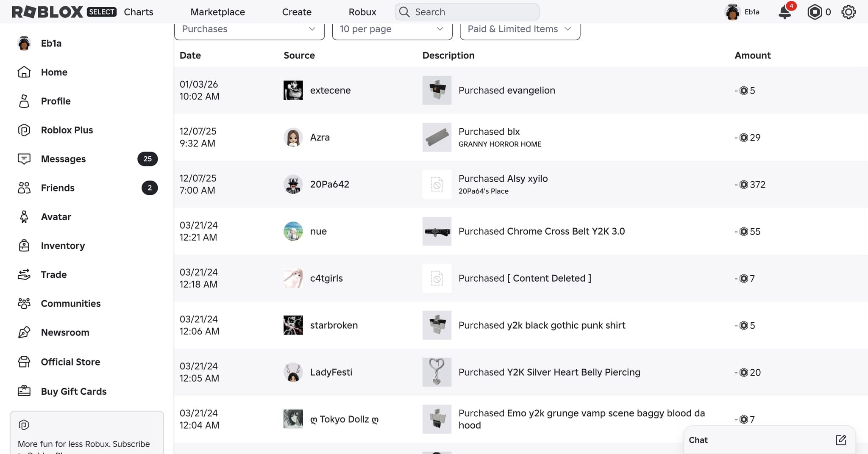Viewport: 868px width, 454px height.
Task: Expand the Paid & Limited Items filter
Action: (x=520, y=29)
